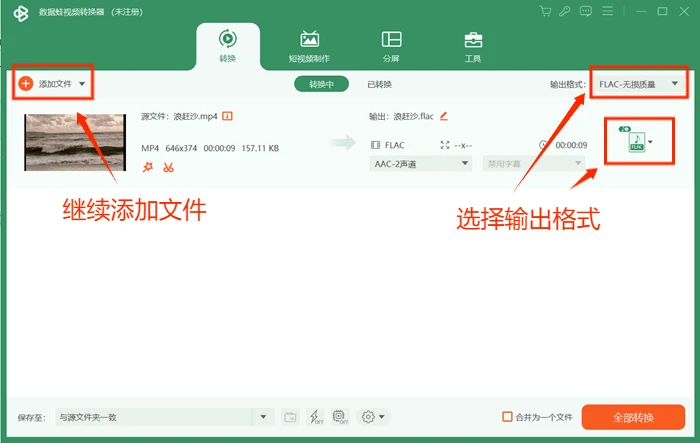Click the 添加文件 button
Image resolution: width=700 pixels, height=443 pixels.
tap(52, 84)
